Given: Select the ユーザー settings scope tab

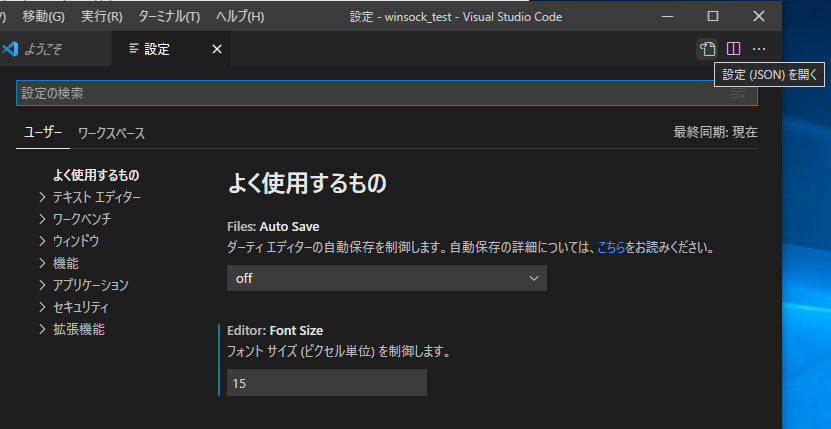Looking at the screenshot, I should pyautogui.click(x=43, y=133).
